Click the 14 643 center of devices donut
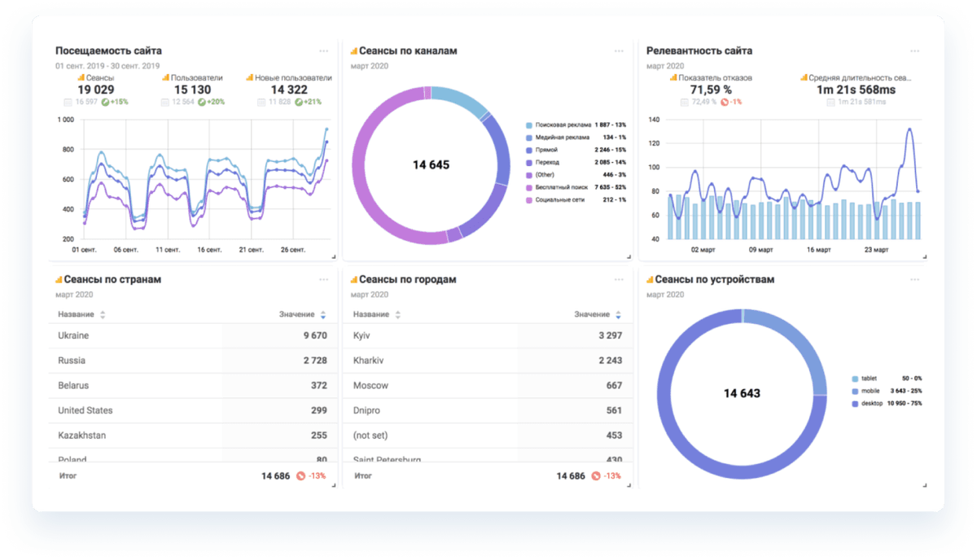Viewport: 977px width, 560px height. tap(742, 393)
